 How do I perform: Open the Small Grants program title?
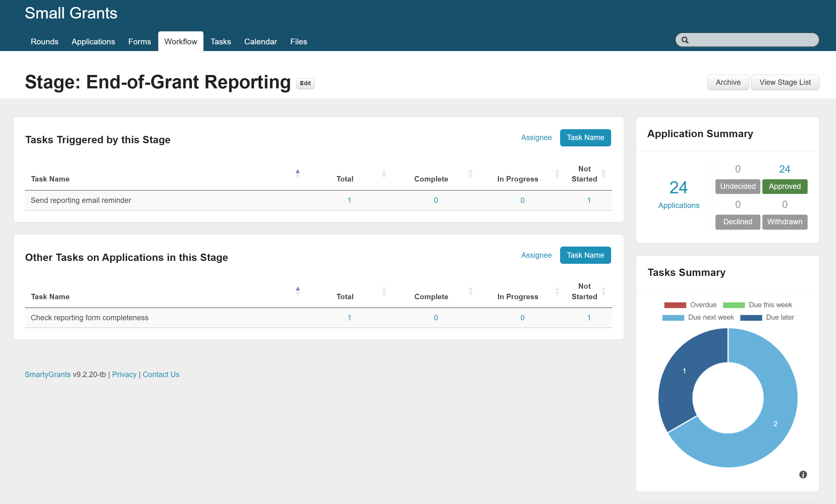[71, 13]
